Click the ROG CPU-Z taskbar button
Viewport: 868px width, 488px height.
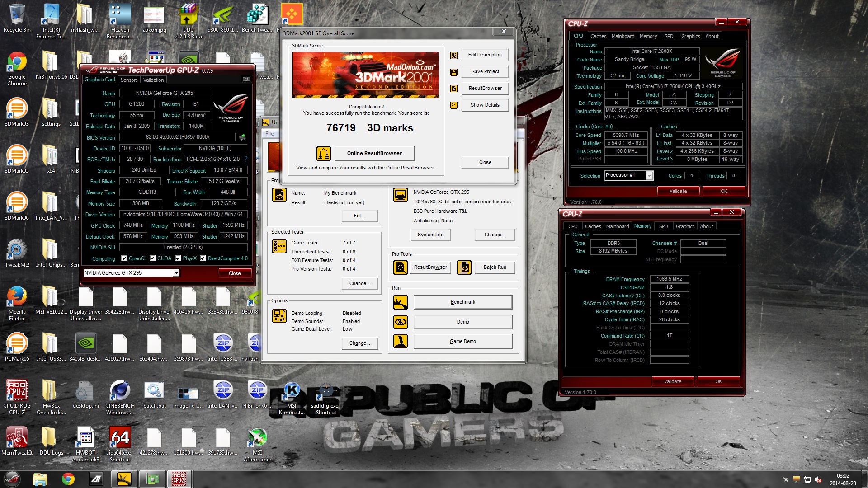point(179,479)
